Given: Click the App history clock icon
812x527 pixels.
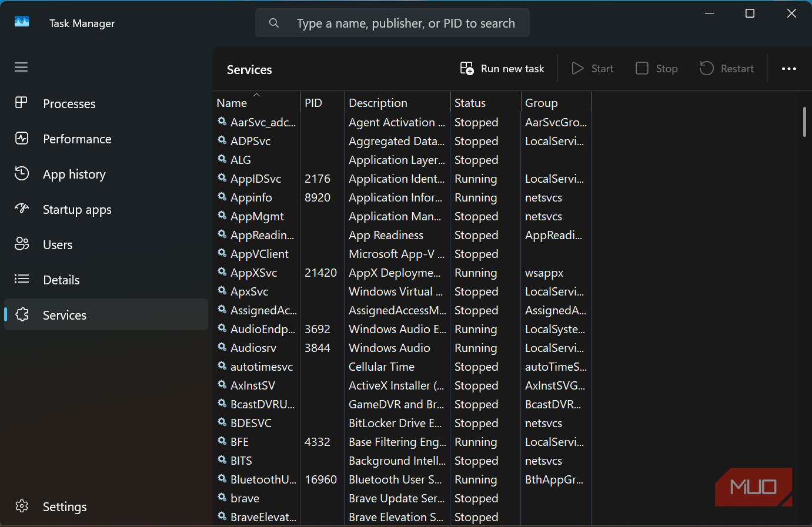Looking at the screenshot, I should [x=21, y=173].
